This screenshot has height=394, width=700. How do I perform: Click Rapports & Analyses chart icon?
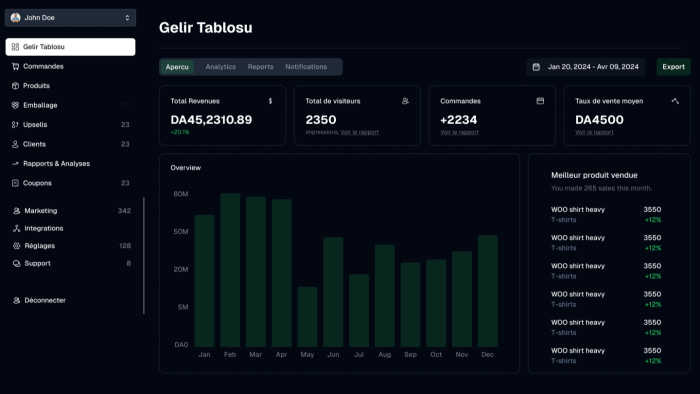pyautogui.click(x=15, y=164)
